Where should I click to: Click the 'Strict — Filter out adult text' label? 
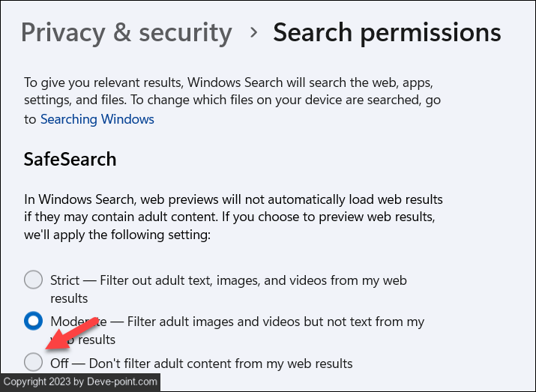229,280
